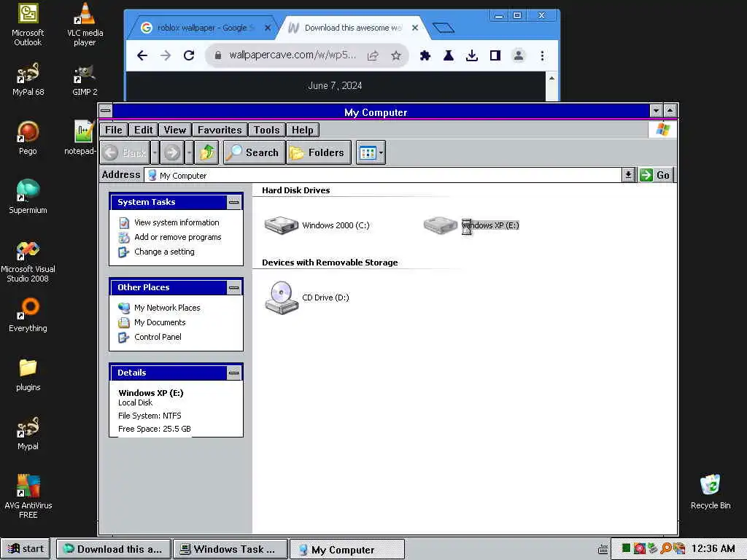Open the Back history dropdown arrow
Image resolution: width=747 pixels, height=560 pixels.
pos(155,152)
